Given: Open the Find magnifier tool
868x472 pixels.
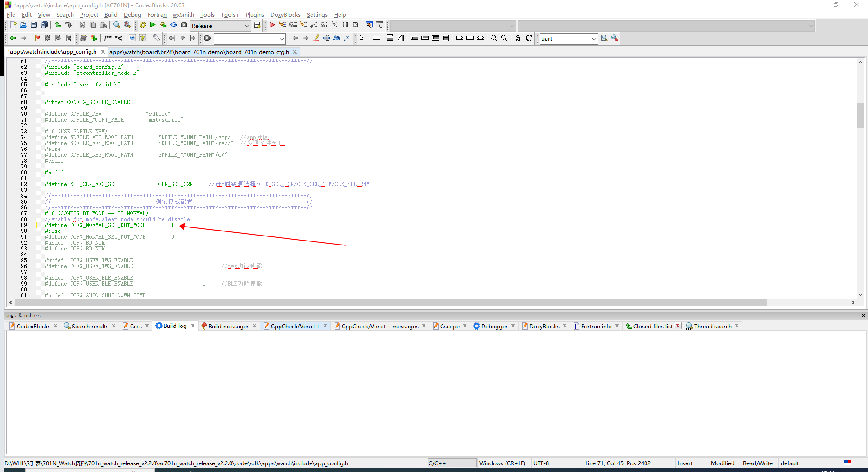Looking at the screenshot, I should [x=117, y=25].
